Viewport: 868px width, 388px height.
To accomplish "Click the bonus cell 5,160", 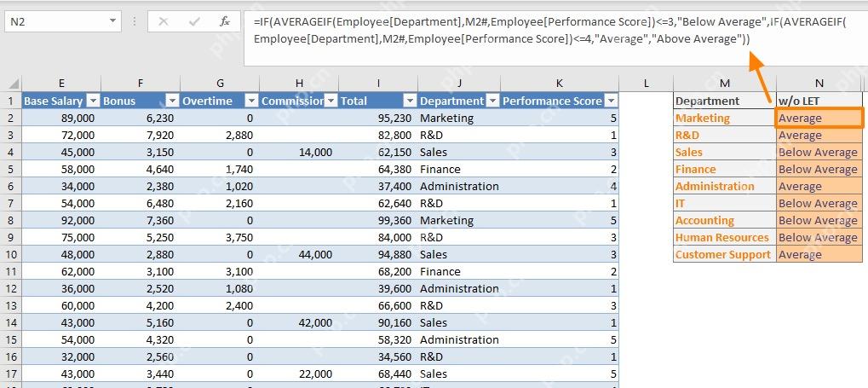I will coord(141,322).
